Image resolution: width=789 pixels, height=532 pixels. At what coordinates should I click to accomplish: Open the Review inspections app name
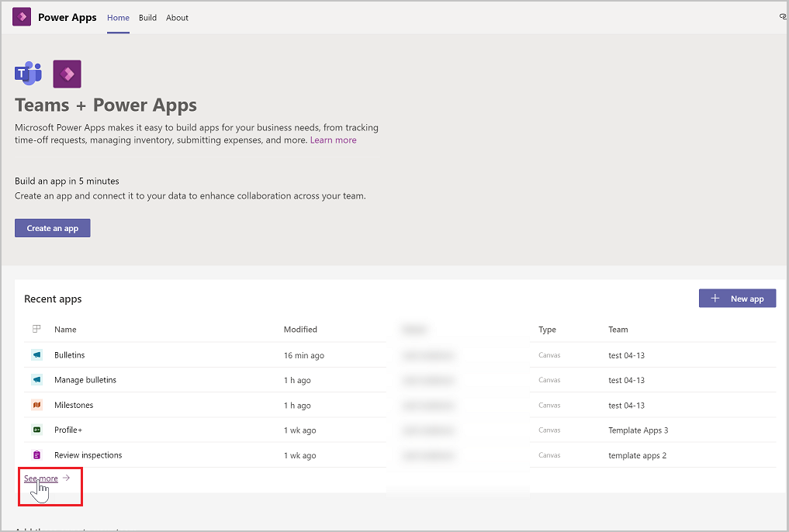point(88,455)
